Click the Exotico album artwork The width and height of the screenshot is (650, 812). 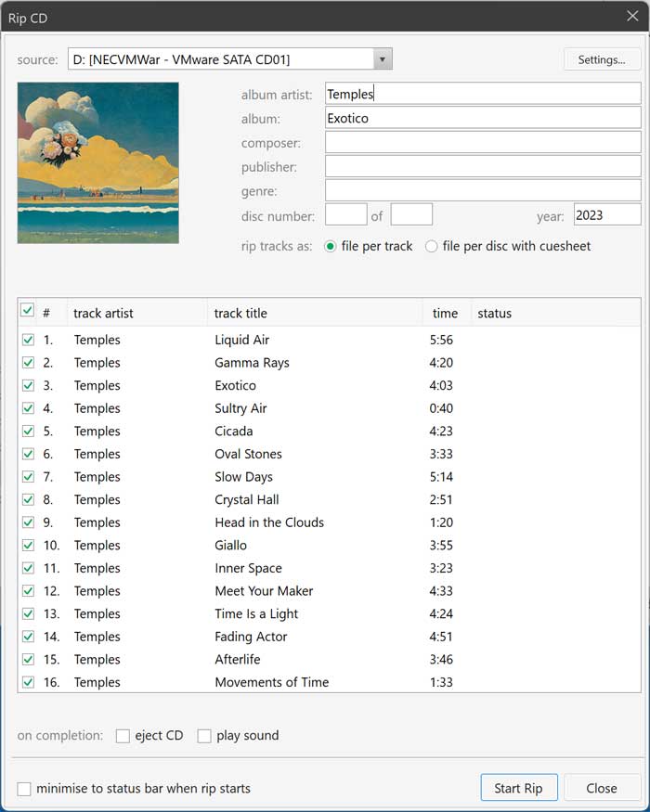coord(98,163)
